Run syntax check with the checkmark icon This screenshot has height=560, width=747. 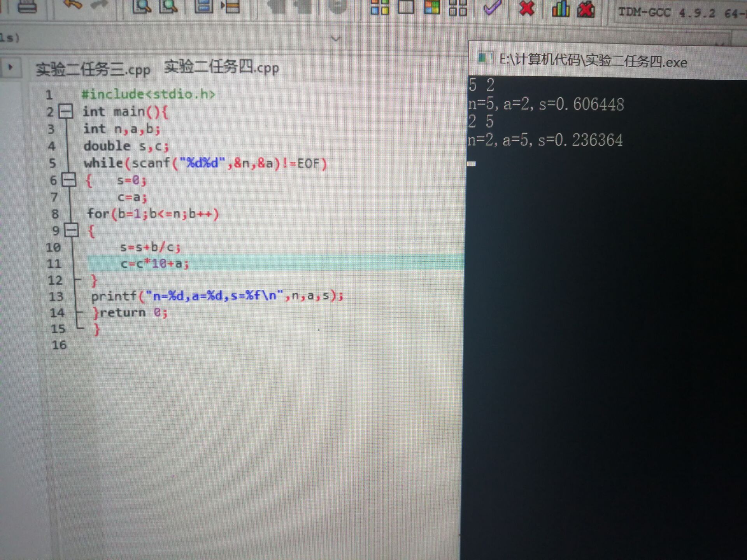click(492, 7)
